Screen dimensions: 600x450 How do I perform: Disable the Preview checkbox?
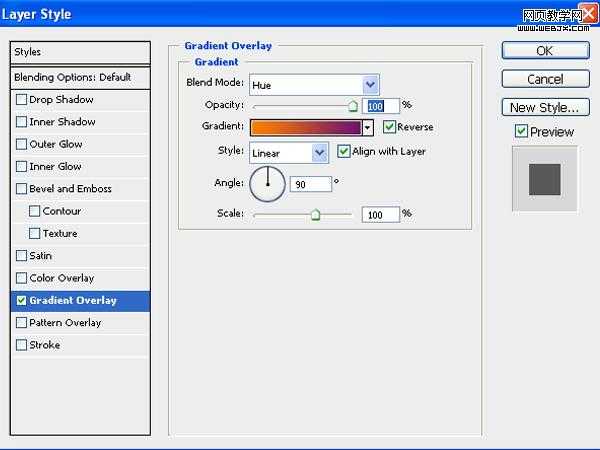[x=521, y=132]
